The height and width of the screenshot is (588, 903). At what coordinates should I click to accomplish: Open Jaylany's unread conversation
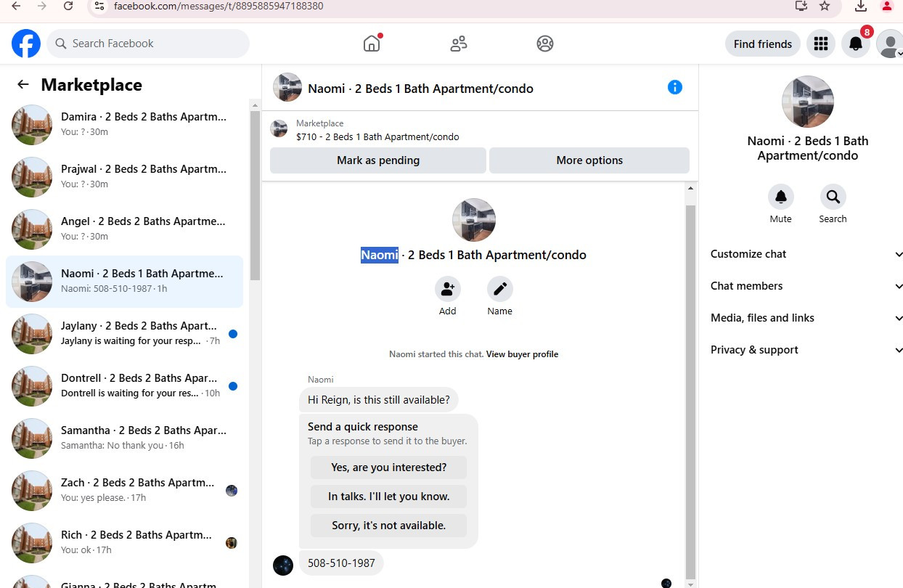point(124,334)
